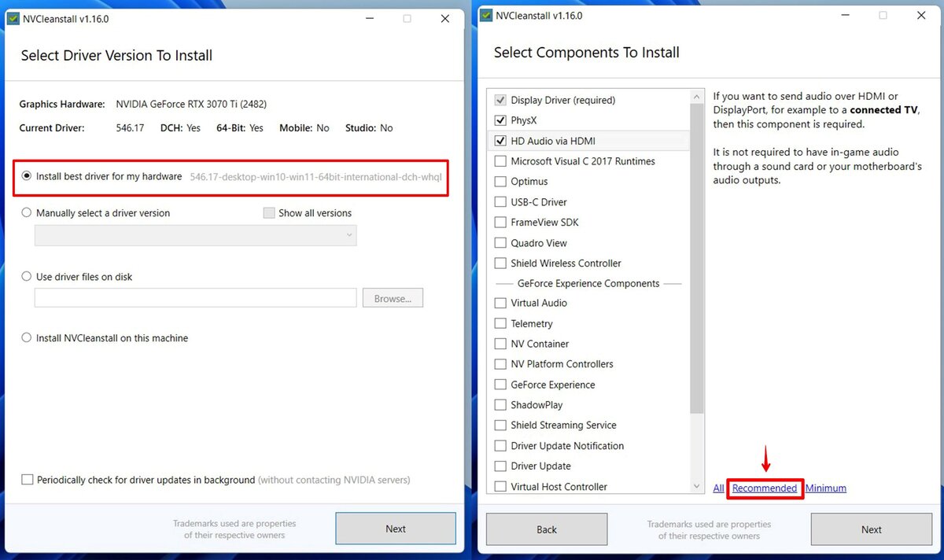Check Shield Streaming Service component
The image size is (944, 560).
500,426
